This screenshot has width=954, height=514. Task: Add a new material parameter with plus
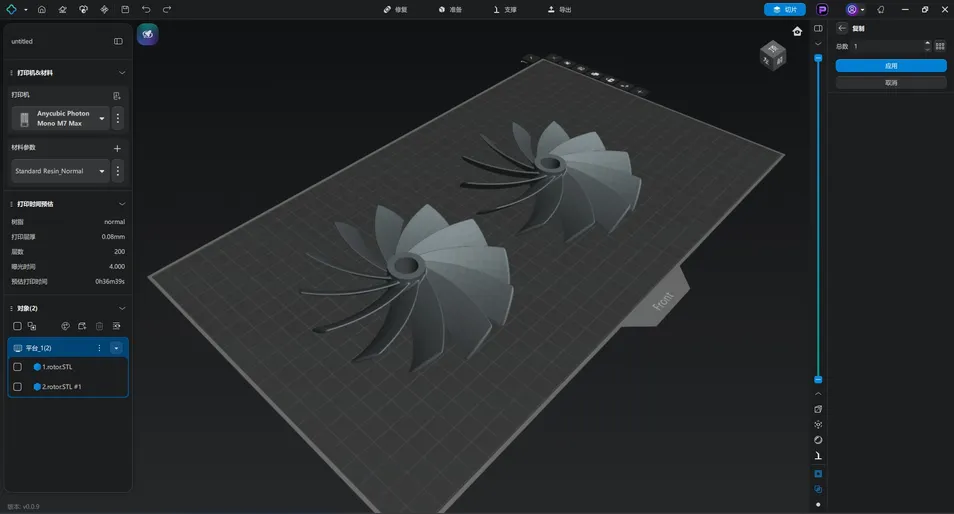click(117, 148)
